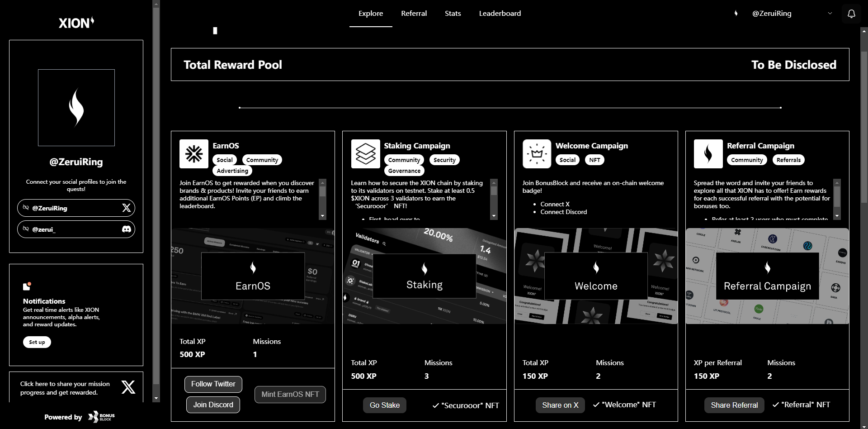
Task: Open the @ZeruiRing account dropdown
Action: 830,14
